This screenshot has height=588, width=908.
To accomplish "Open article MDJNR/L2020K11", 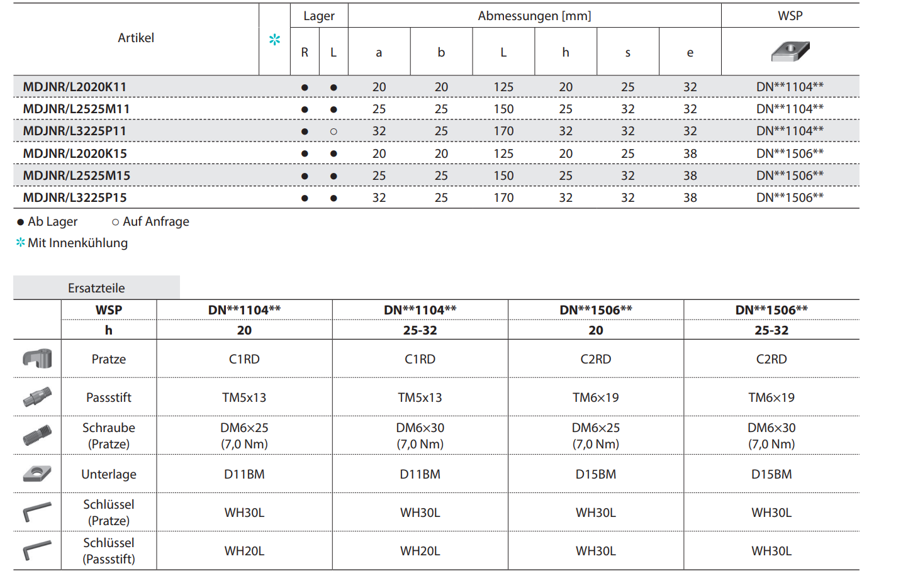I will point(75,87).
